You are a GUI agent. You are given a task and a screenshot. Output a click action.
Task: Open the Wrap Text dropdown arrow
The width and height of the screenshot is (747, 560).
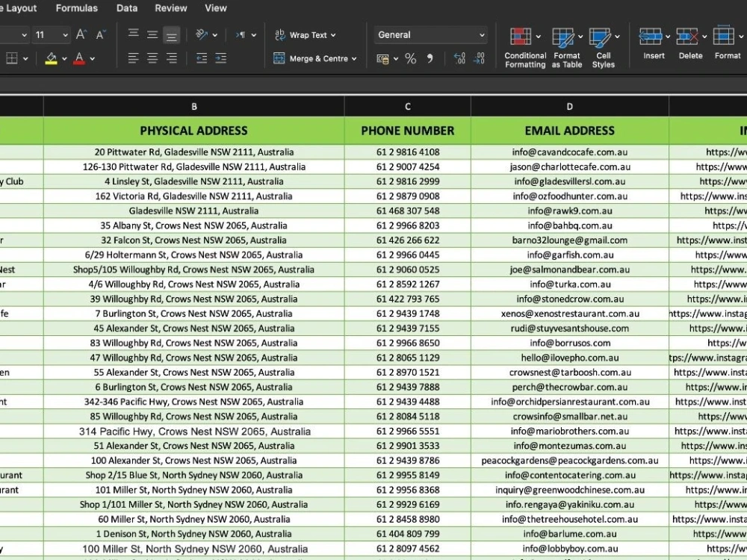point(333,35)
